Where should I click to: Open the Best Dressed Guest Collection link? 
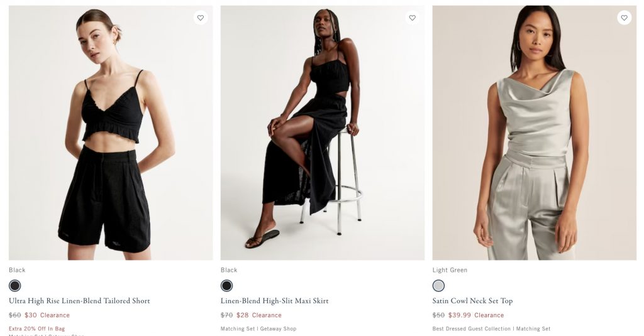471,328
